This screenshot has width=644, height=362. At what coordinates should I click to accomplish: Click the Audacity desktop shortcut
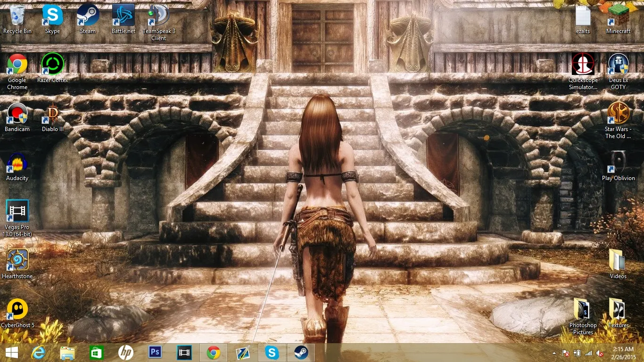click(17, 167)
